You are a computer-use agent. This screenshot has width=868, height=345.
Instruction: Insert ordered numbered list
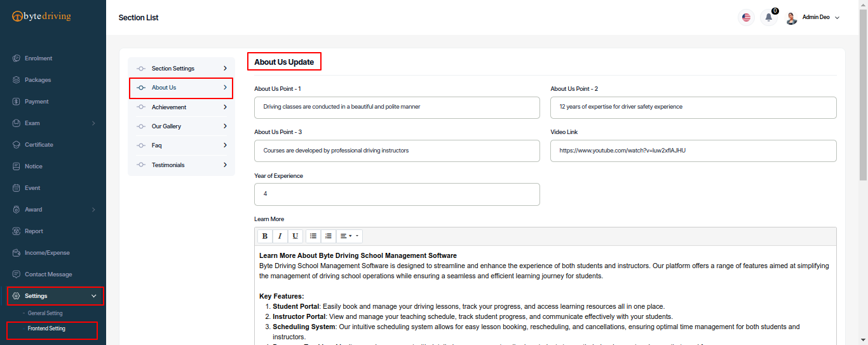point(329,236)
